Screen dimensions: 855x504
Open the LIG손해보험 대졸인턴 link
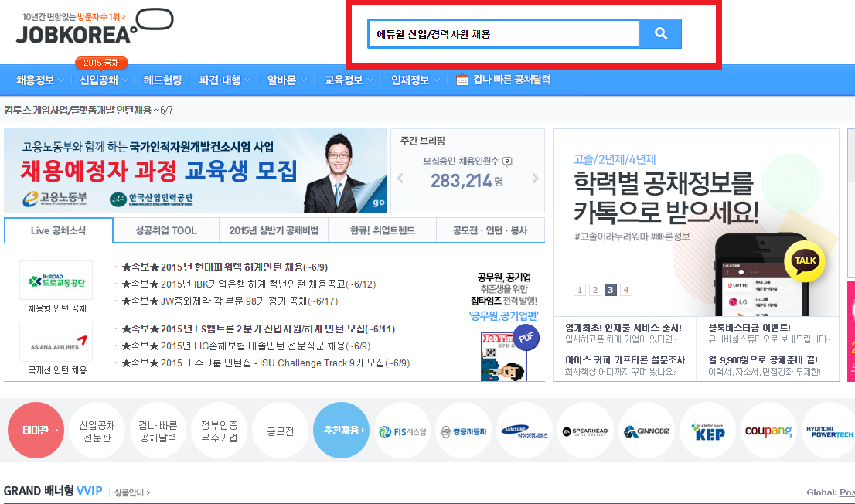pyautogui.click(x=246, y=346)
